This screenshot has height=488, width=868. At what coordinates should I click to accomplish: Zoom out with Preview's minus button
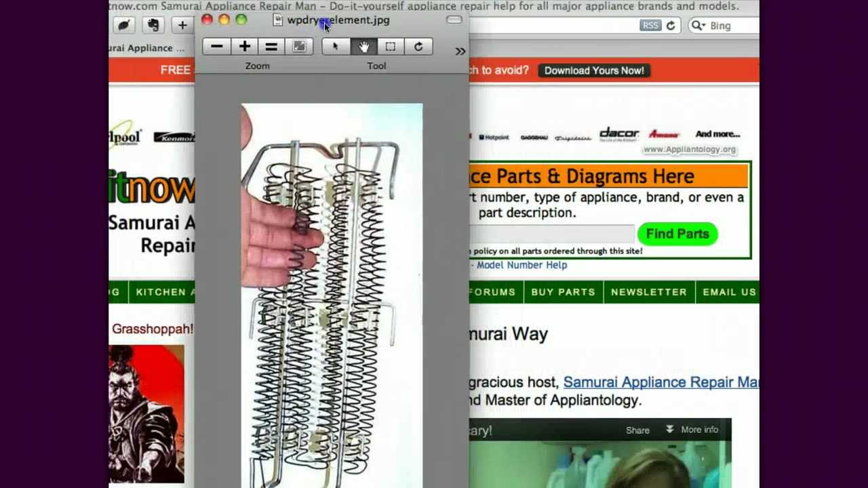(216, 47)
